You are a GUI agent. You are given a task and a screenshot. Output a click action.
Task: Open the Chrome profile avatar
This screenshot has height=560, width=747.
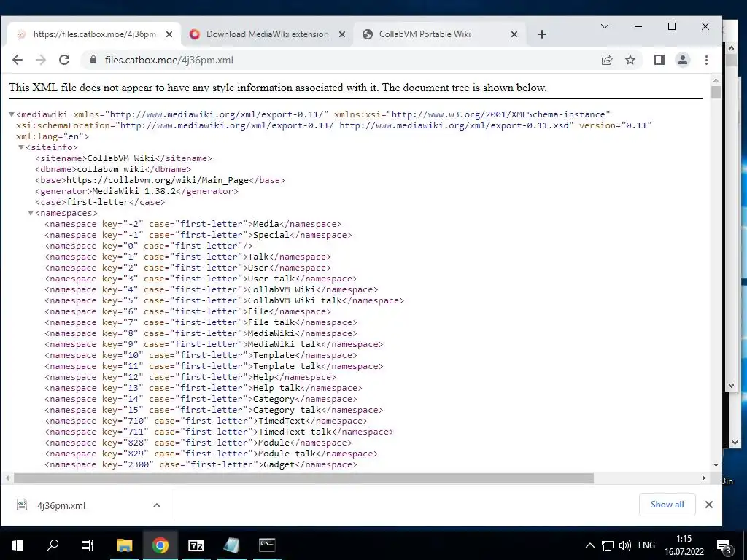(683, 60)
